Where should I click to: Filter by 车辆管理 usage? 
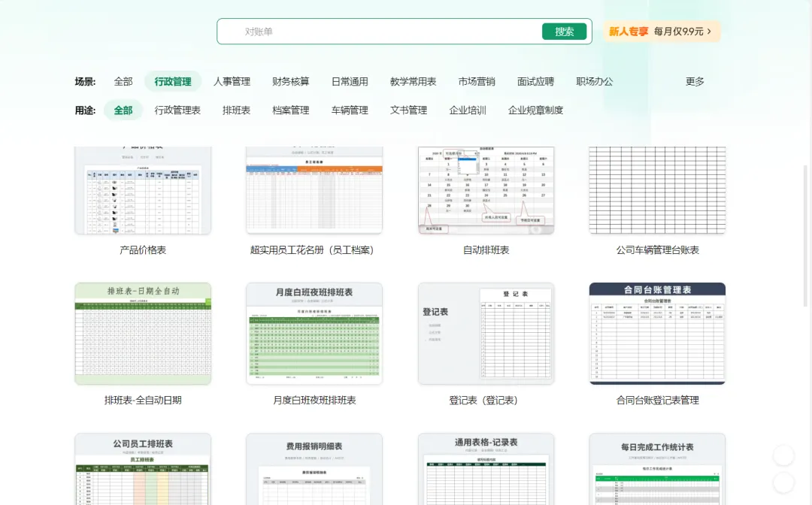pos(350,110)
